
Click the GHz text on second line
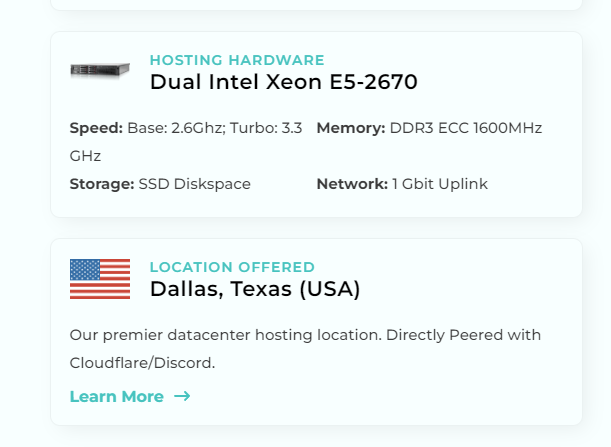85,156
